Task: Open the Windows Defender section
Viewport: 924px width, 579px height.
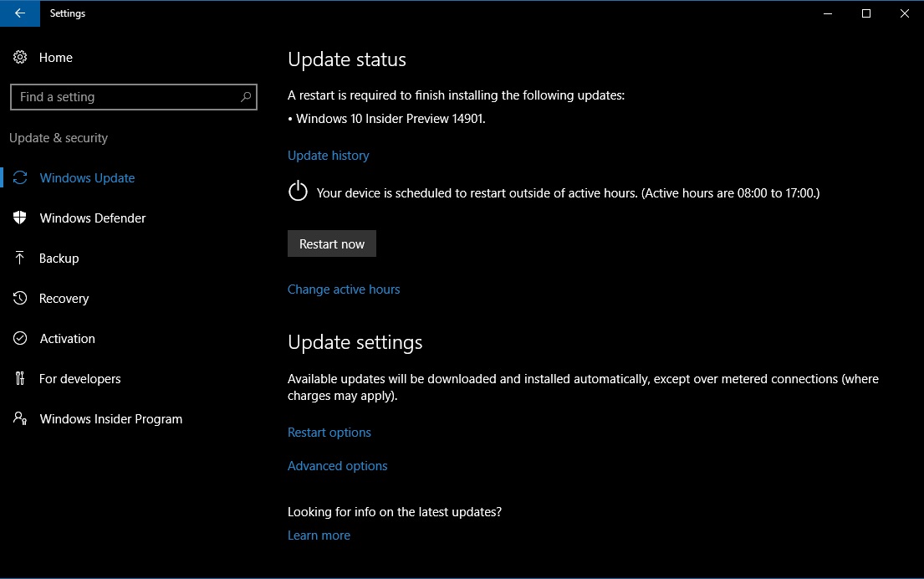Action: [93, 218]
